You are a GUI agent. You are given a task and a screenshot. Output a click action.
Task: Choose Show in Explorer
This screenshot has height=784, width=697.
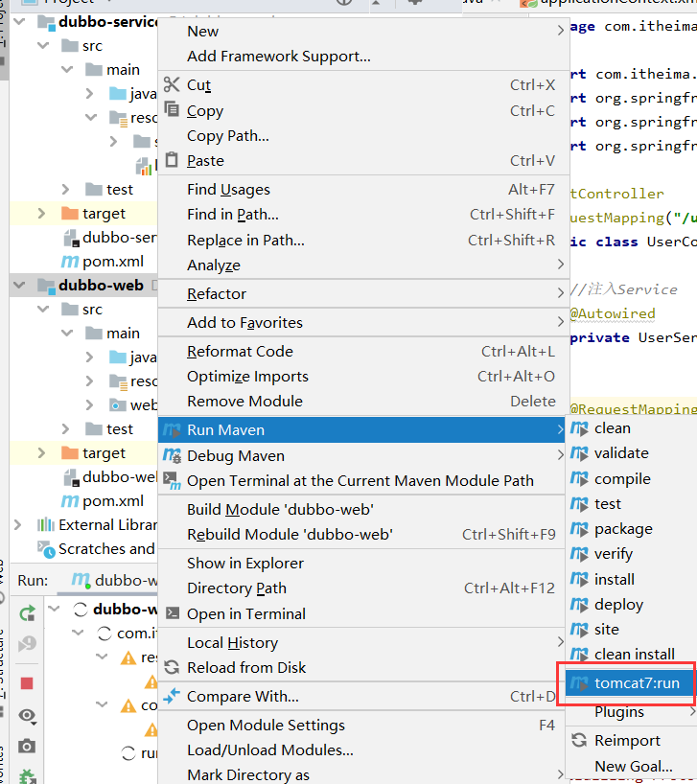point(361,564)
